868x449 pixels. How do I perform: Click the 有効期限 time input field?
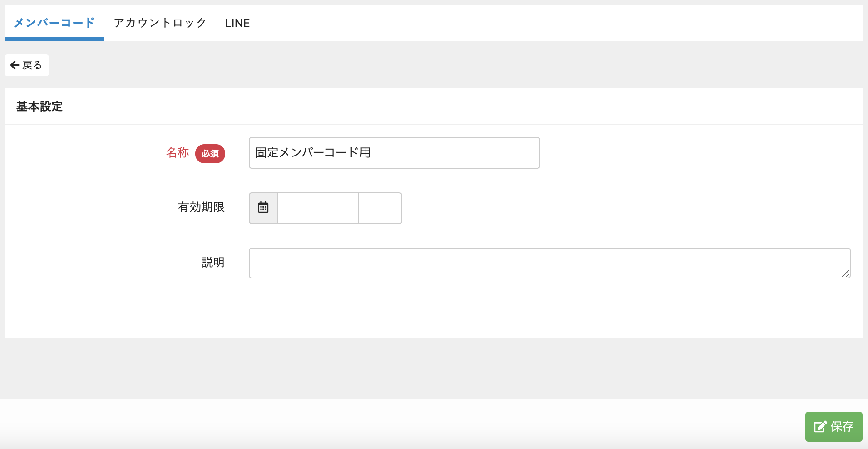point(380,208)
